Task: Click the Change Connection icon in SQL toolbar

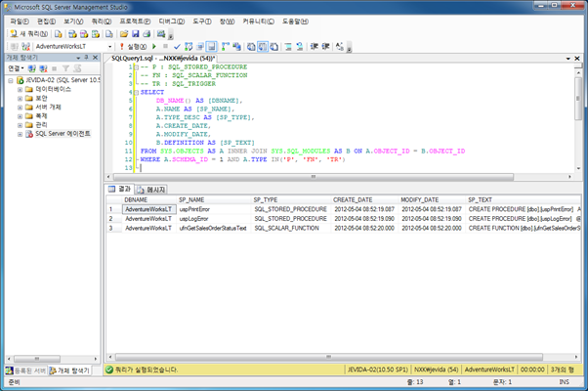Action: (x=25, y=47)
